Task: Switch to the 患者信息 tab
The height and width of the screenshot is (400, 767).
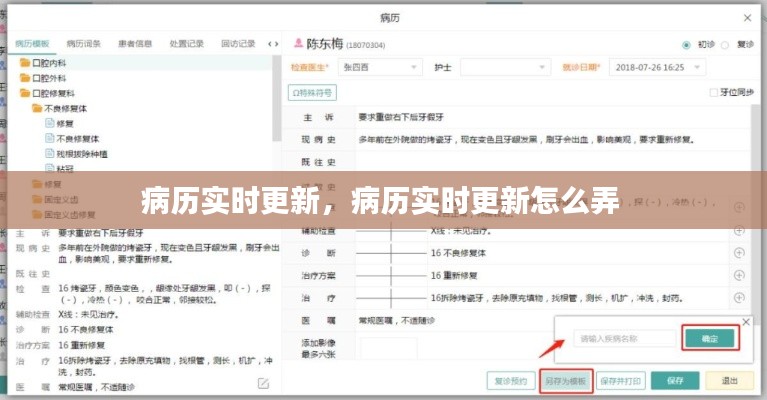Action: click(136, 44)
